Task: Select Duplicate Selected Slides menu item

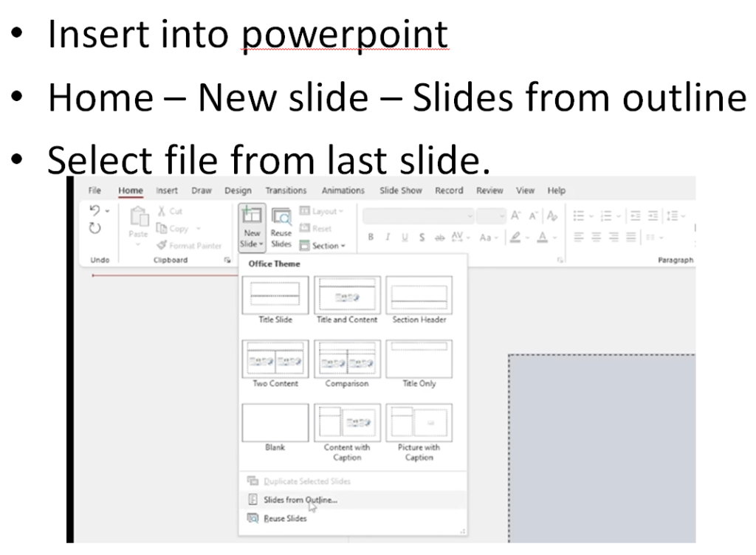Action: [353, 480]
